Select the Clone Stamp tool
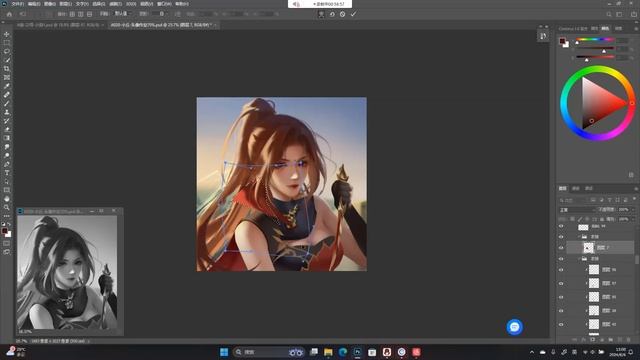 click(7, 112)
